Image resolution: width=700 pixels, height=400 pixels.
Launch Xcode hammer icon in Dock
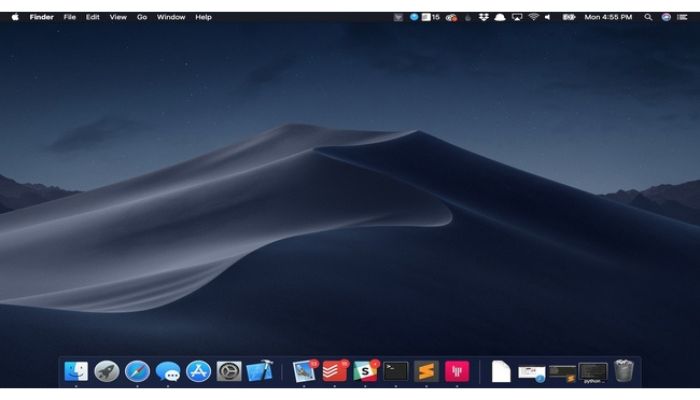[x=259, y=371]
